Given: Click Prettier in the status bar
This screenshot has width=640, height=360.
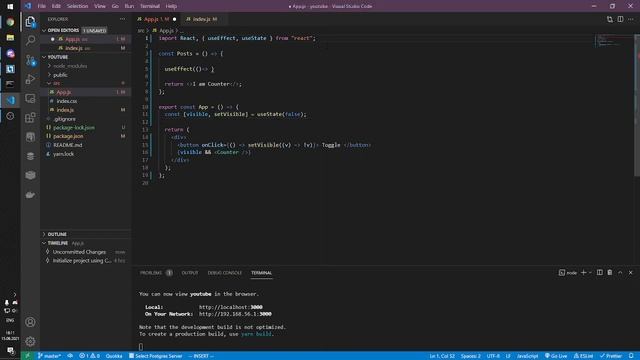Looking at the screenshot, I should click(x=611, y=356).
